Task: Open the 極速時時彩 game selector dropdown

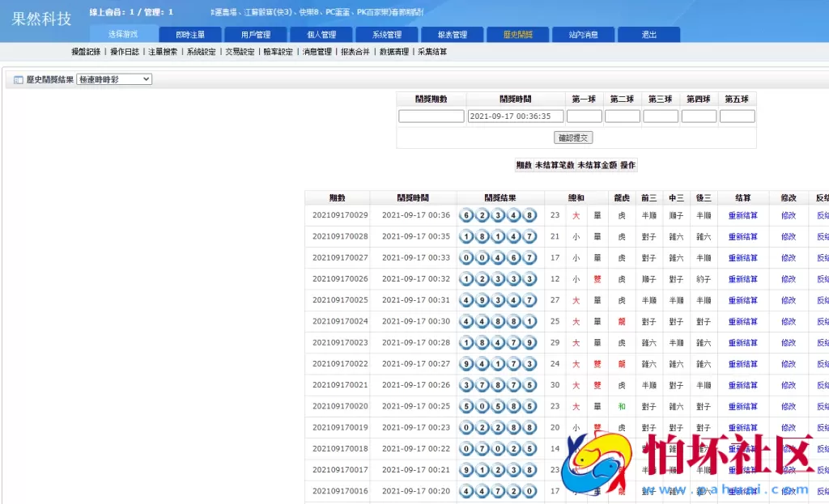Action: point(113,78)
